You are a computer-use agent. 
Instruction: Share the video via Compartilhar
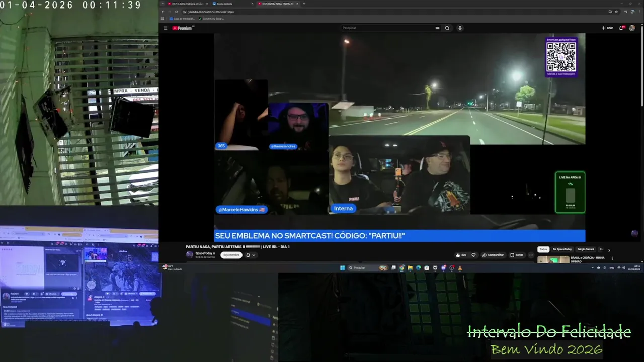tap(493, 255)
